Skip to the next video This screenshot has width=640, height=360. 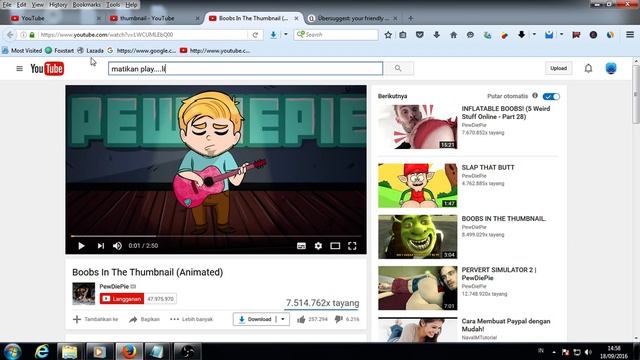coord(100,246)
